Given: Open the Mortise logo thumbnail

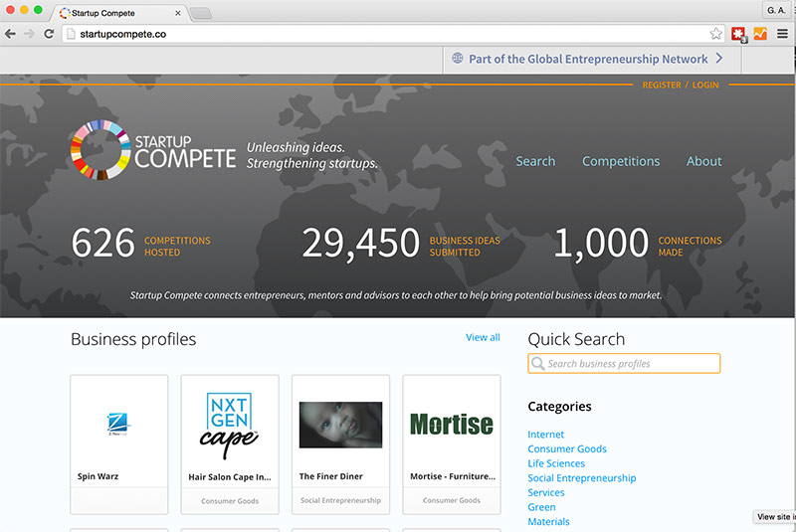Looking at the screenshot, I should [x=452, y=424].
